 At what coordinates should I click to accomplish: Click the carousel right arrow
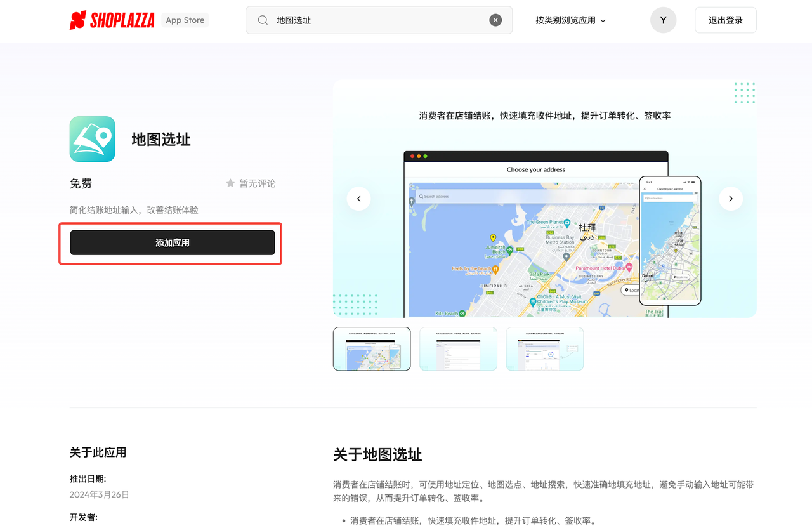731,198
